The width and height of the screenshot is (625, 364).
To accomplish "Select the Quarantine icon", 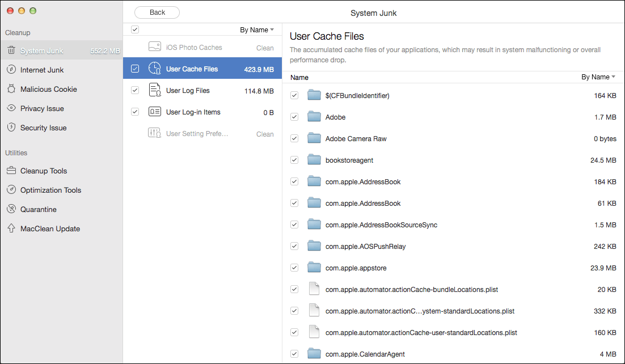I will [x=11, y=209].
